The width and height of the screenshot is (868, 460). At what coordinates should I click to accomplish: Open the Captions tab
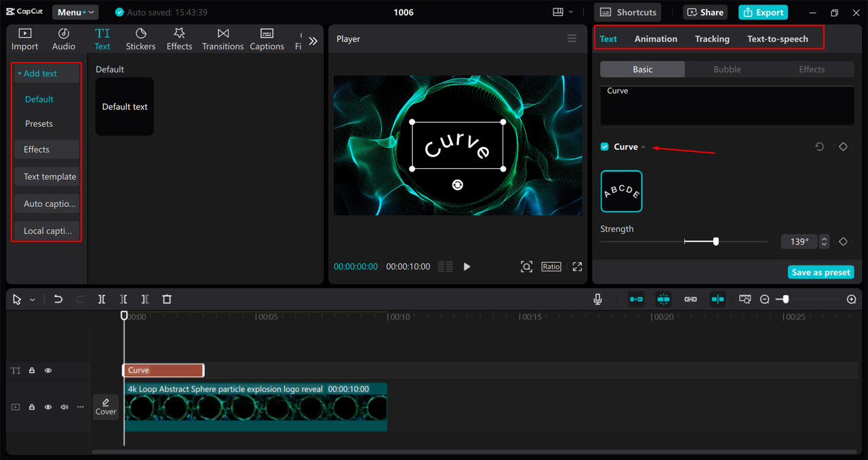pyautogui.click(x=267, y=39)
